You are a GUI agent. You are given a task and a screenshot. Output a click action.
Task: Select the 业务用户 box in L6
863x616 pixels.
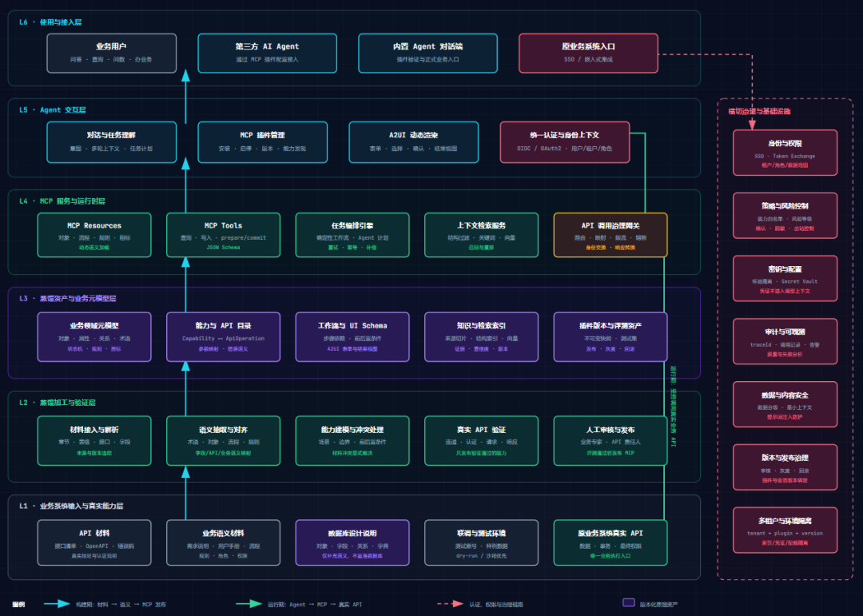tap(112, 53)
